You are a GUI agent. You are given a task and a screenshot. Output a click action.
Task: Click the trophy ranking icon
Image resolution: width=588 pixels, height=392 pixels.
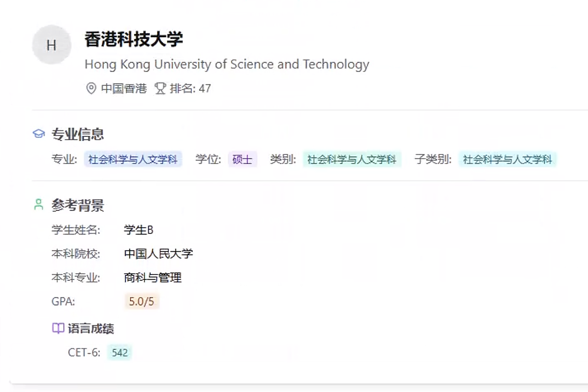tap(160, 88)
